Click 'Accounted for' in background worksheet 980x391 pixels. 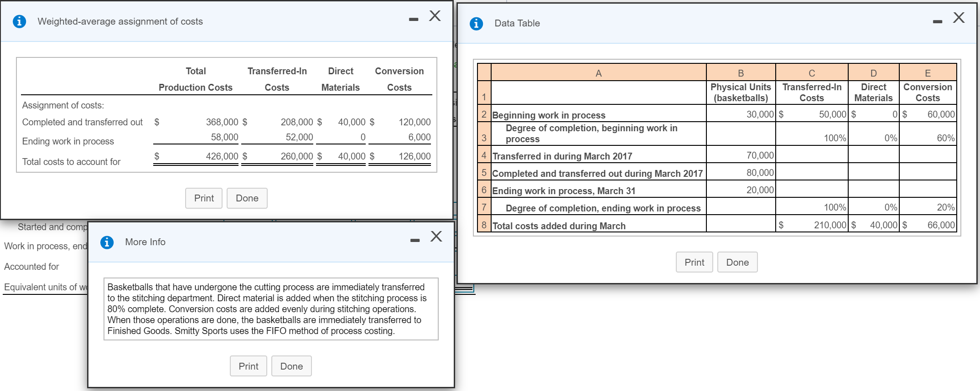(x=31, y=267)
